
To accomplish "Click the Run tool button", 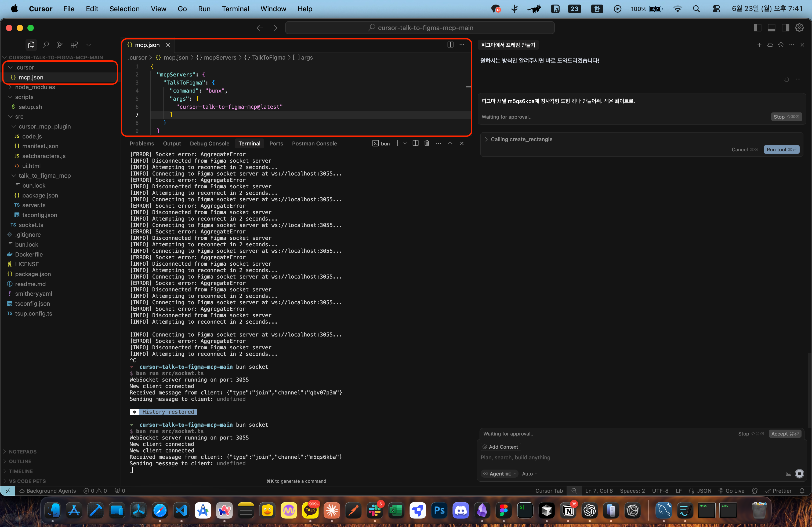I will pyautogui.click(x=781, y=149).
